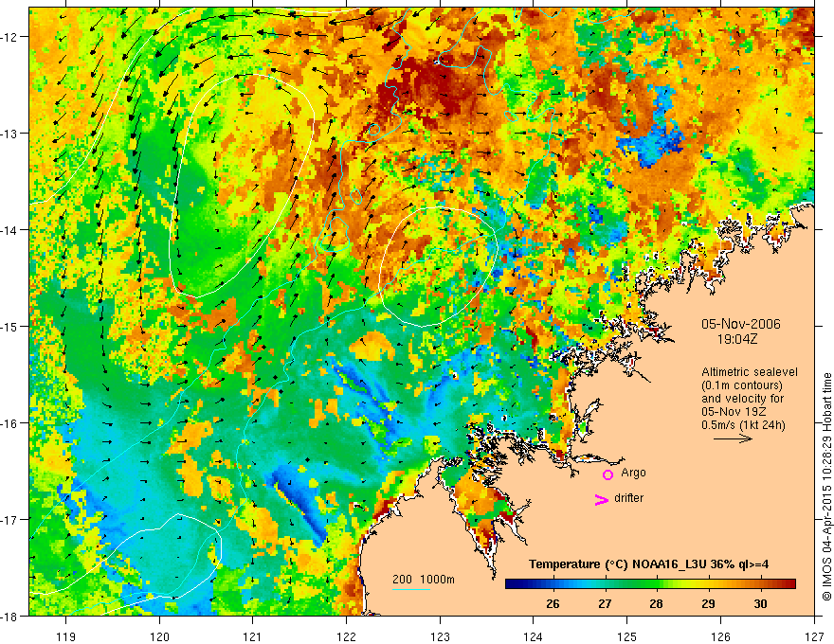Click the '-17' latitude axis label
The width and height of the screenshot is (834, 644).
pyautogui.click(x=10, y=519)
